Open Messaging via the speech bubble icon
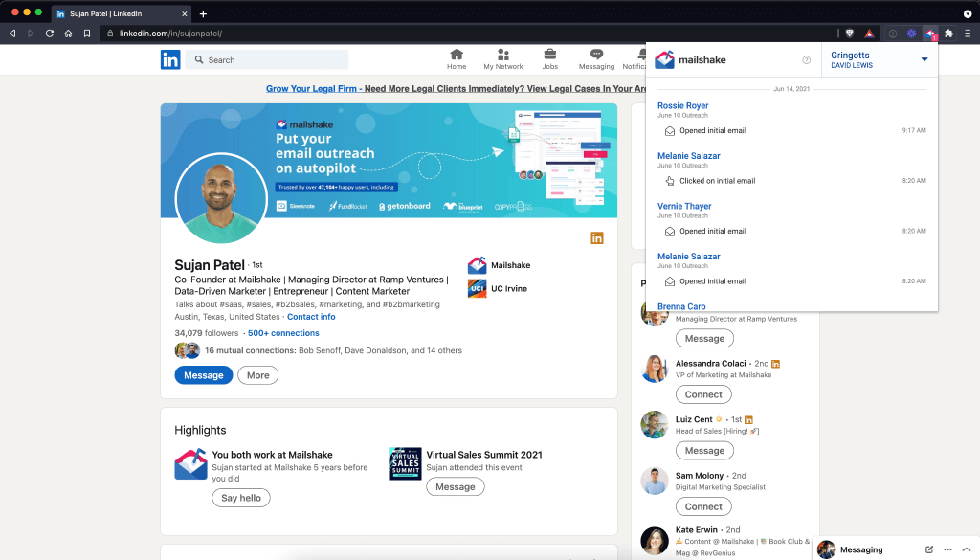The width and height of the screenshot is (980, 560). (x=596, y=59)
